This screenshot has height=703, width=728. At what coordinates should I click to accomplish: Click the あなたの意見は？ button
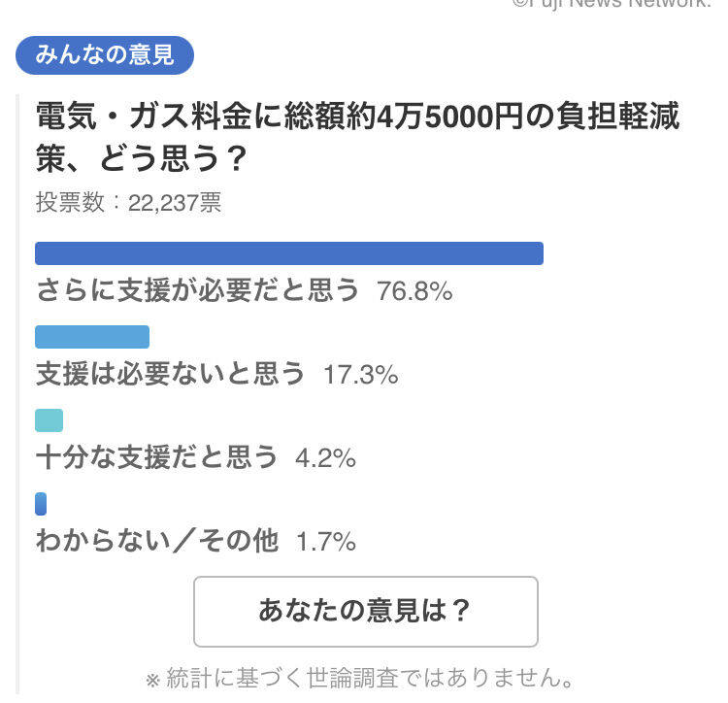365,611
